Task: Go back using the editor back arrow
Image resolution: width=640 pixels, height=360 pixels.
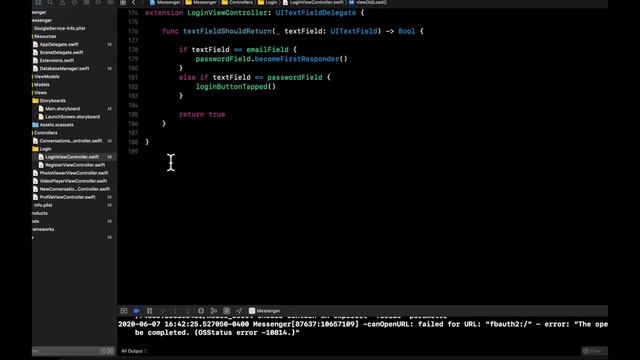Action: [133, 2]
